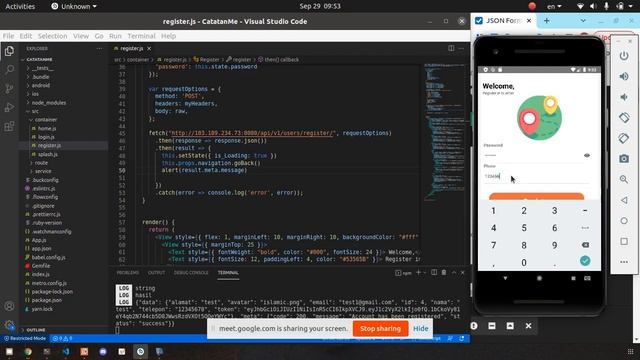This screenshot has width=640, height=360.
Task: Toggle the microphone icon in the system tray
Action: pos(607,6)
